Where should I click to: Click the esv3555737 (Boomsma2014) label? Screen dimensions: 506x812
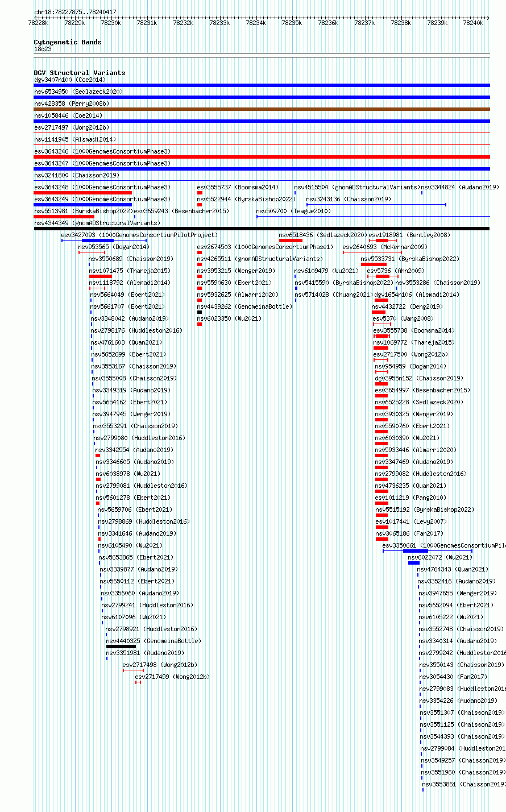point(238,187)
